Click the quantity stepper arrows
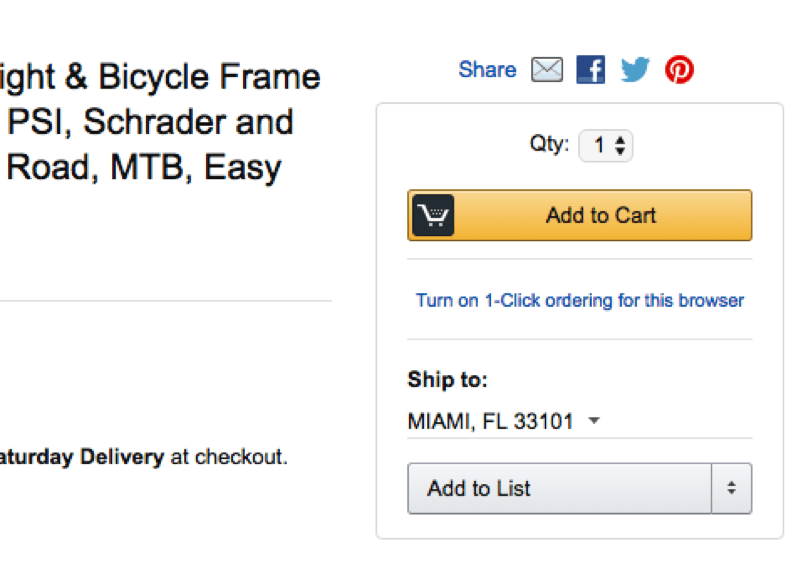The image size is (807, 564). coord(620,146)
